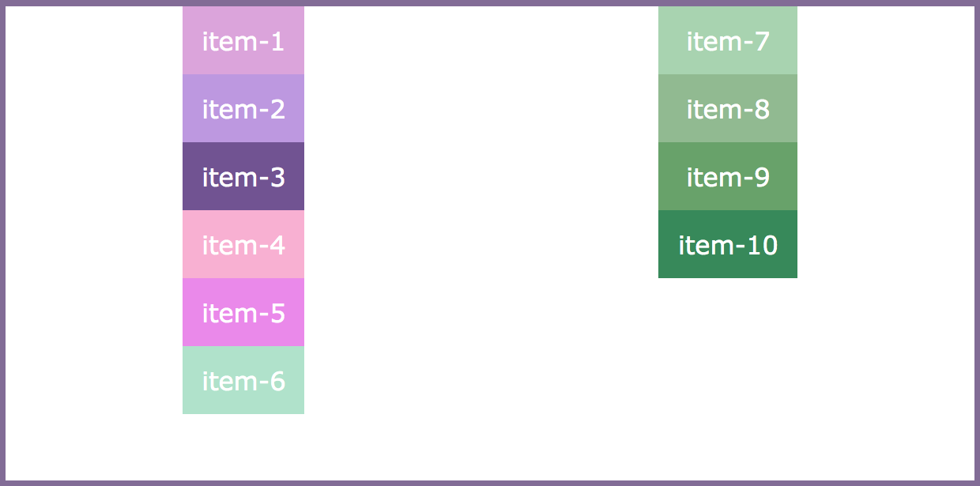Viewport: 980px width, 486px height.
Task: Pick the box labeled item-9
Action: pos(728,176)
